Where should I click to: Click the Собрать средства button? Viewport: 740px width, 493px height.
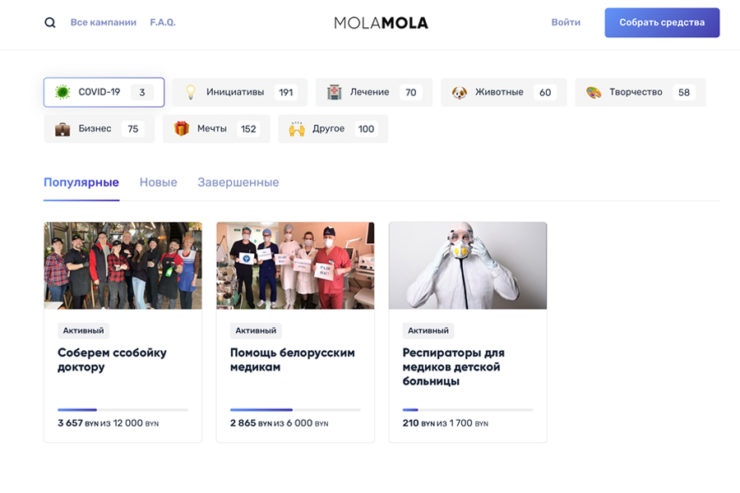[662, 23]
